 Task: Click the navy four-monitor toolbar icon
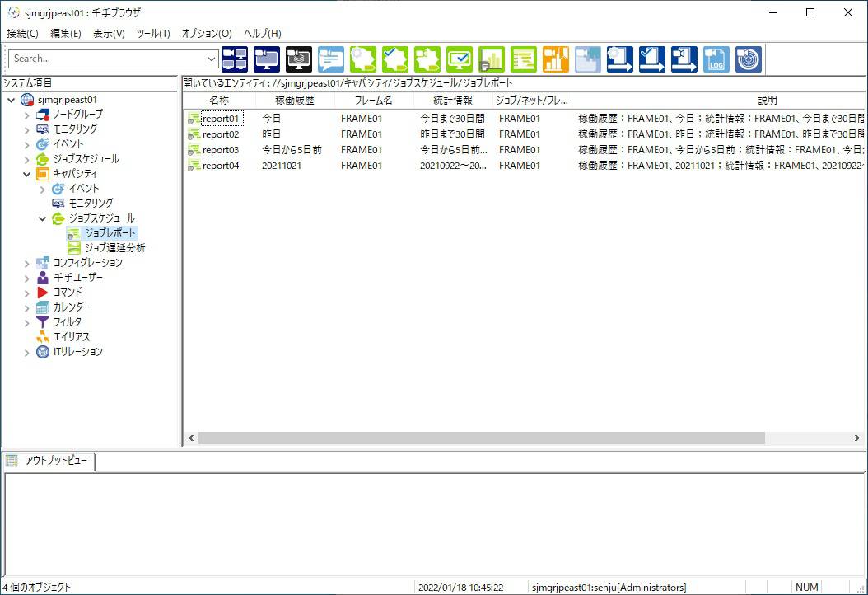[235, 59]
